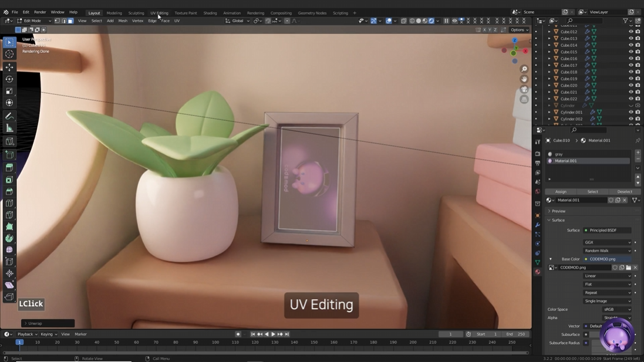Switch perspective/orthographic grid icon
The height and width of the screenshot is (362, 644).
(x=524, y=99)
